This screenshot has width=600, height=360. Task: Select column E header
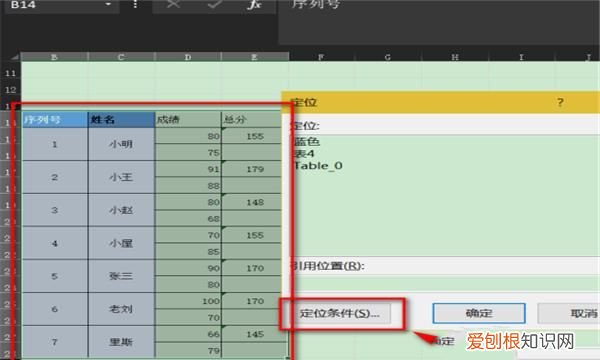[254, 57]
